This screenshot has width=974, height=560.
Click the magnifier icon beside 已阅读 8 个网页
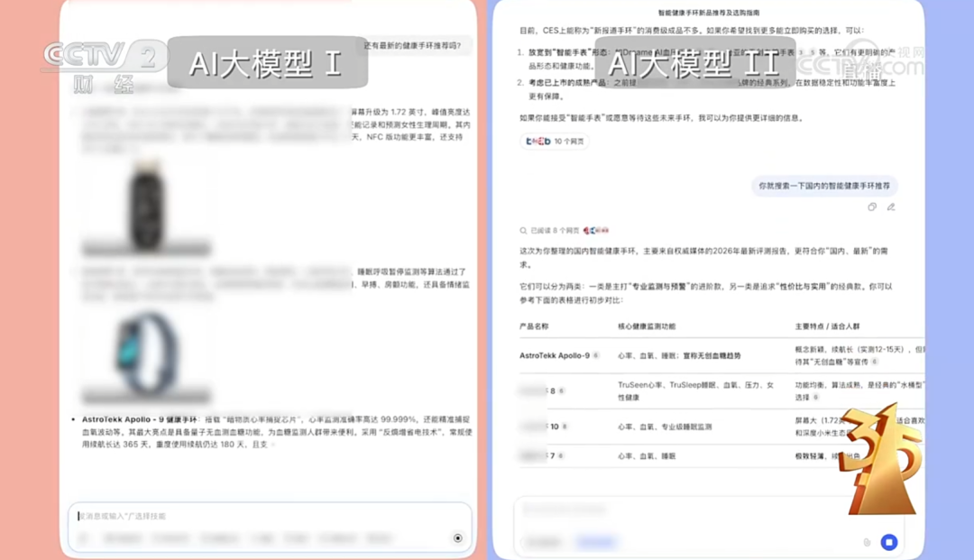point(523,228)
